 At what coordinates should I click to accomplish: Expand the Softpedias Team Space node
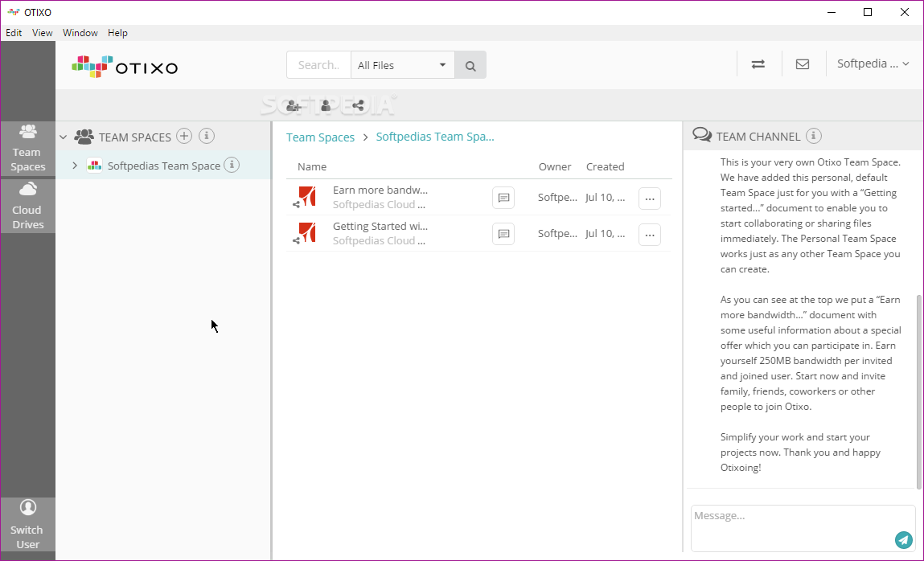click(75, 166)
